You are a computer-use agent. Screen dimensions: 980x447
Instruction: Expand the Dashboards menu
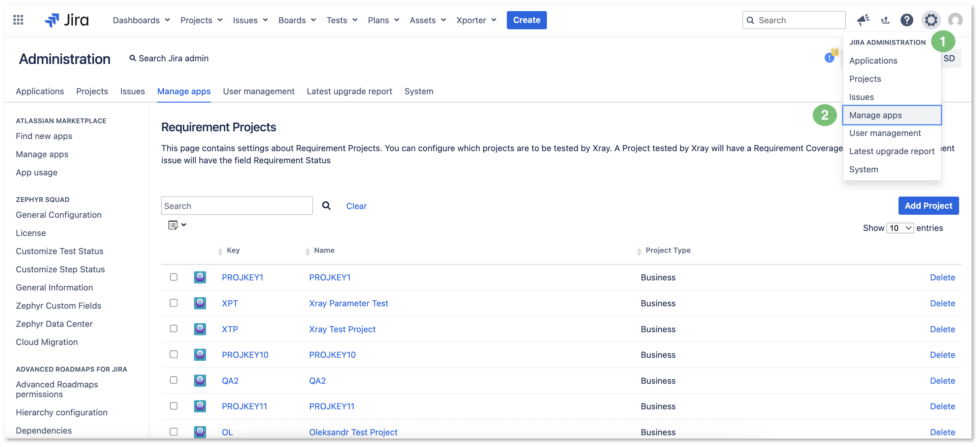pyautogui.click(x=141, y=20)
